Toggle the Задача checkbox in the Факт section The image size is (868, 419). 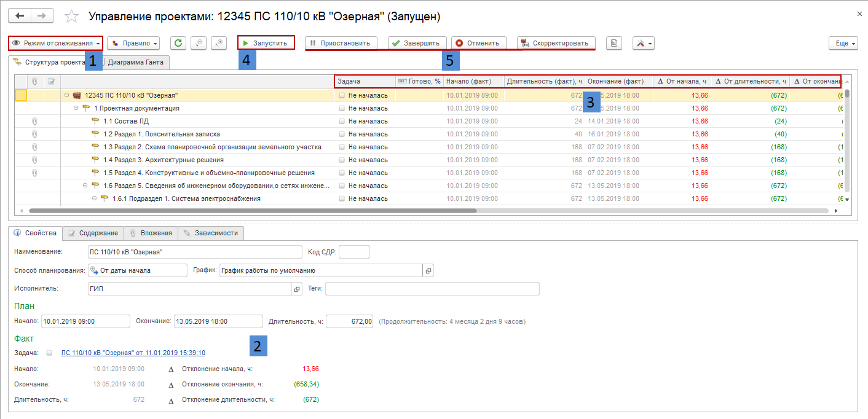tap(49, 353)
